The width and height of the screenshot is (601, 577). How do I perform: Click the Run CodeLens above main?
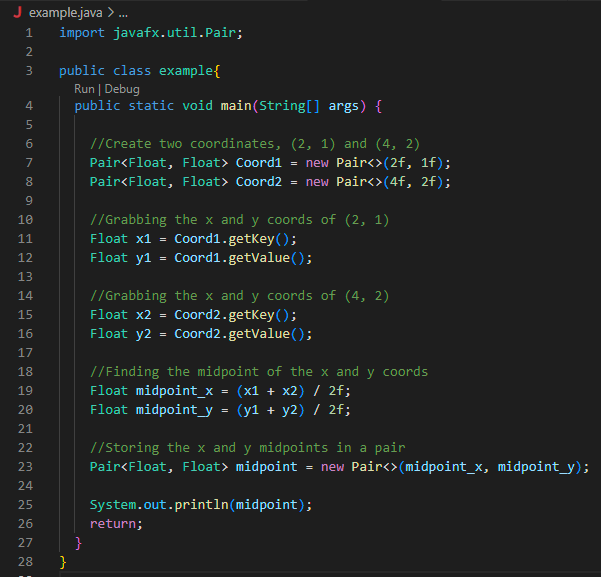coord(85,89)
